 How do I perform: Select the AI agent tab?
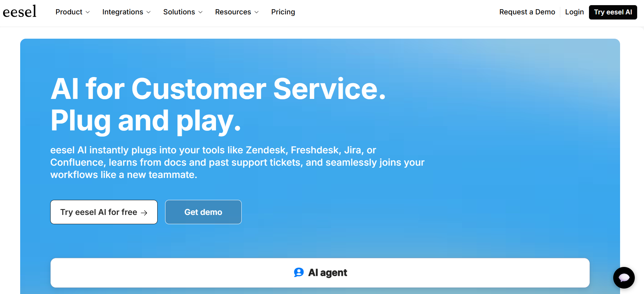coord(320,273)
